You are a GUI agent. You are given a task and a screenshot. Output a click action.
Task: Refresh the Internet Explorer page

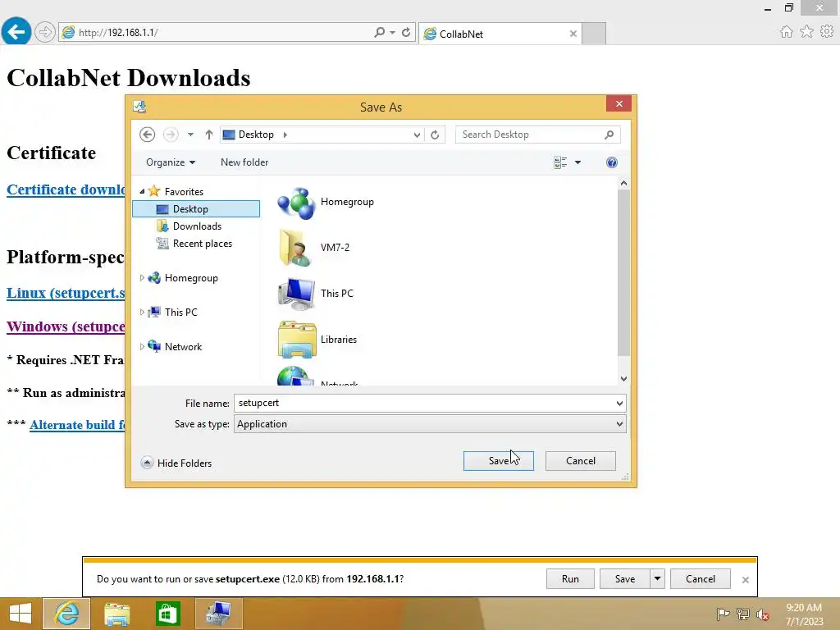pos(406,32)
